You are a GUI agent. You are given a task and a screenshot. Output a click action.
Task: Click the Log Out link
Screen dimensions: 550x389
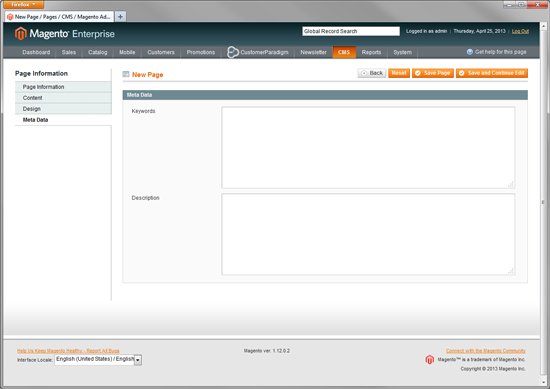(x=520, y=31)
